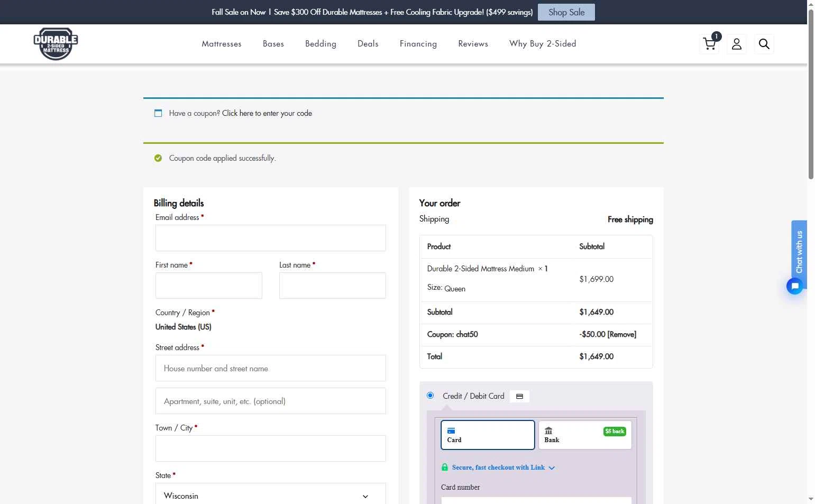Open the search magnifier icon

pos(764,44)
